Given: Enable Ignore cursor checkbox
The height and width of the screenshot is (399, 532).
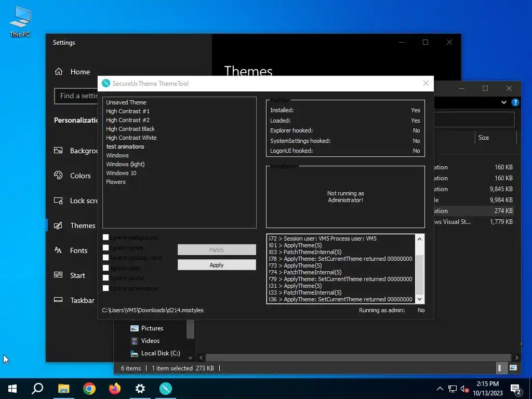Looking at the screenshot, I should (106, 248).
